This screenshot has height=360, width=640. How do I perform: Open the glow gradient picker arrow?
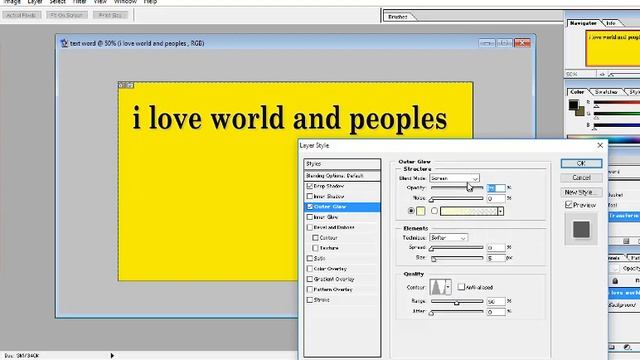click(x=500, y=211)
